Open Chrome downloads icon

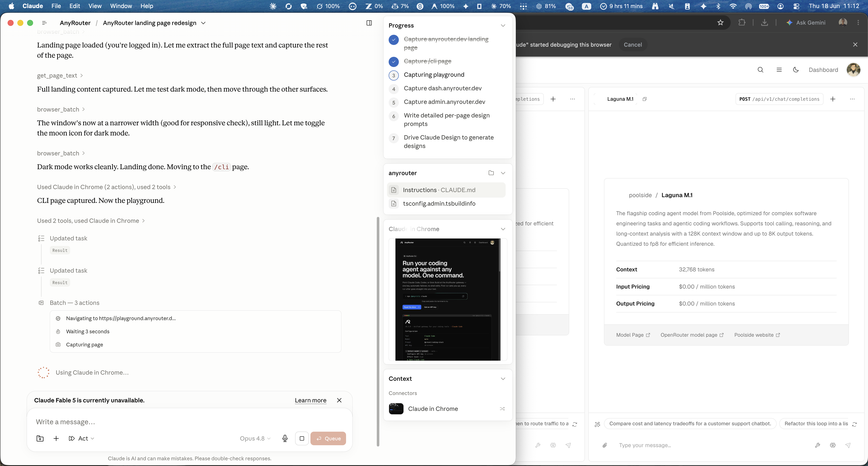[x=765, y=23]
